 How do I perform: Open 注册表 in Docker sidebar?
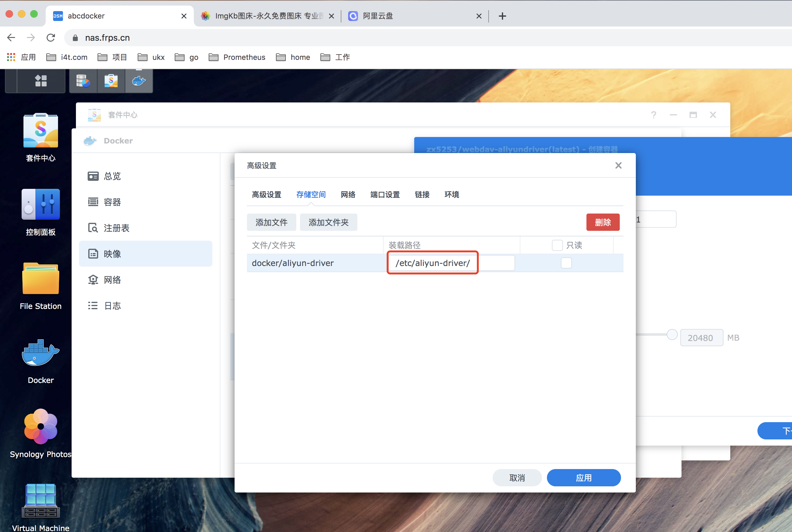tap(146, 228)
